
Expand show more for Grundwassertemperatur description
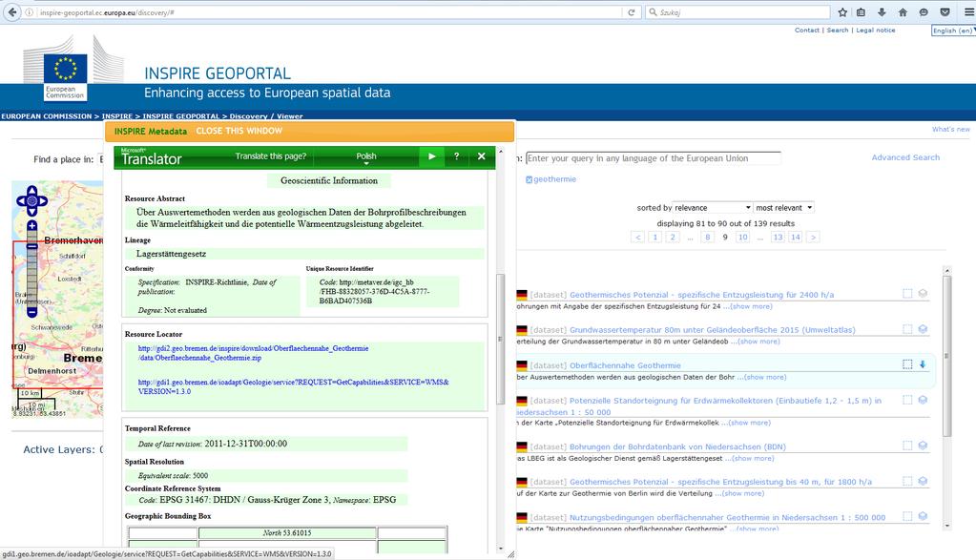click(758, 342)
